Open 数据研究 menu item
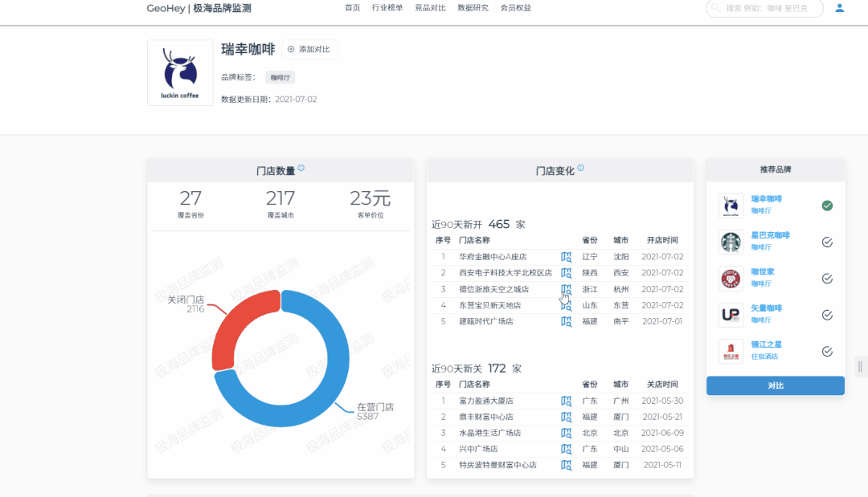This screenshot has width=868, height=497. pyautogui.click(x=473, y=8)
